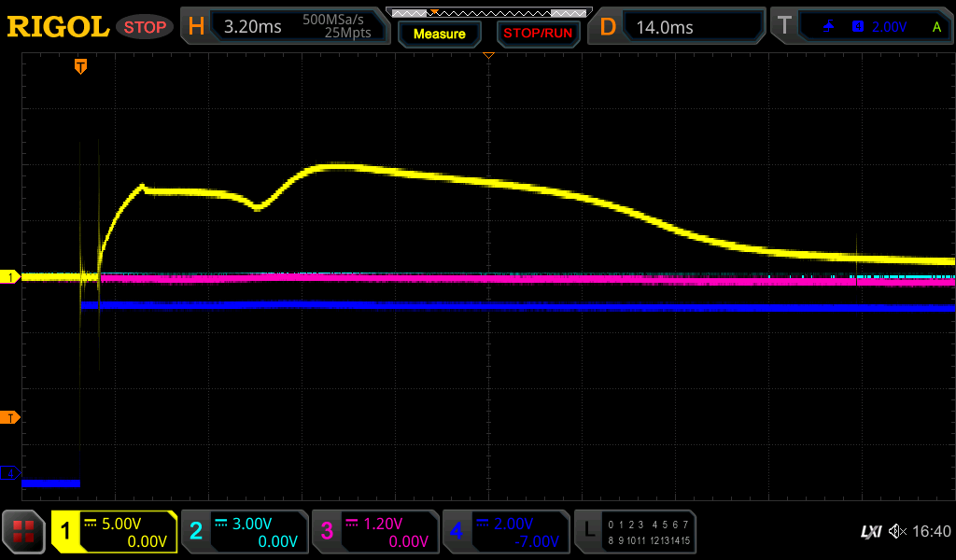The image size is (956, 560).
Task: Toggle channel 3 with 1.20V scale
Action: (375, 532)
